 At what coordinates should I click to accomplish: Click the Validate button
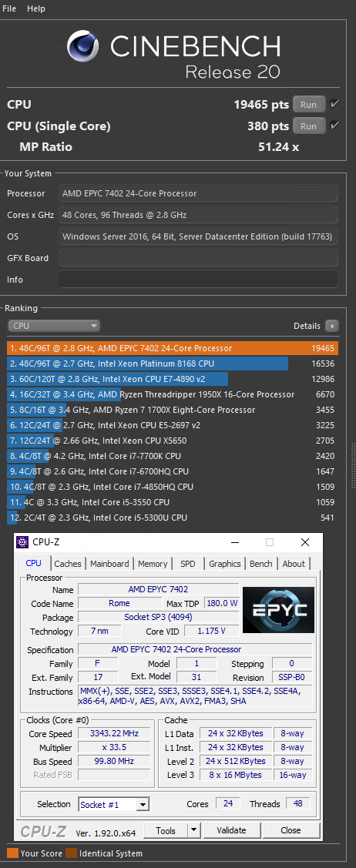coord(231,830)
